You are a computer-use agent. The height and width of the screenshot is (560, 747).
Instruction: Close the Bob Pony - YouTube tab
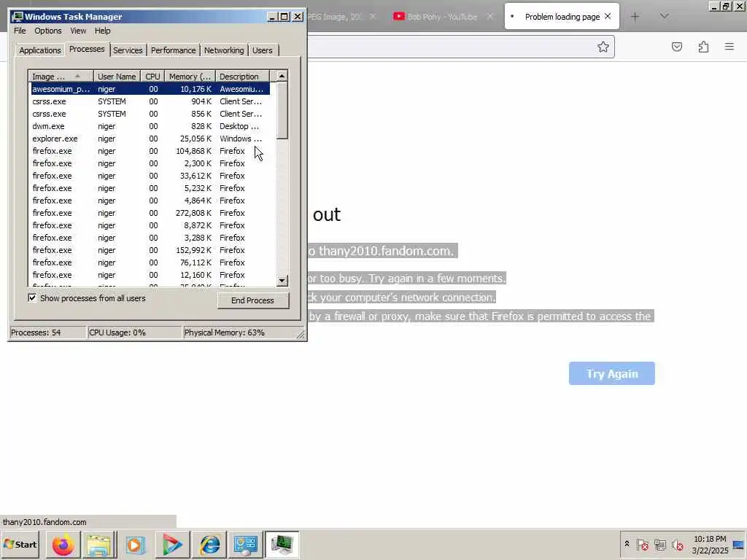pyautogui.click(x=490, y=16)
